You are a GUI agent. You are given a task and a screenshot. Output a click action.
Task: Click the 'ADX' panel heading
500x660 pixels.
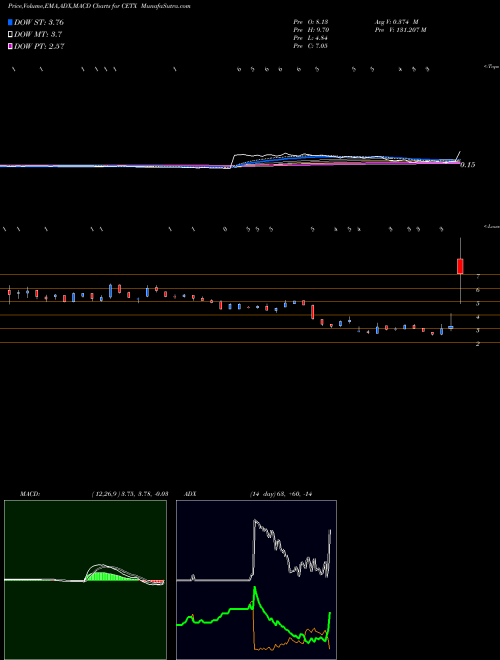pyautogui.click(x=190, y=494)
